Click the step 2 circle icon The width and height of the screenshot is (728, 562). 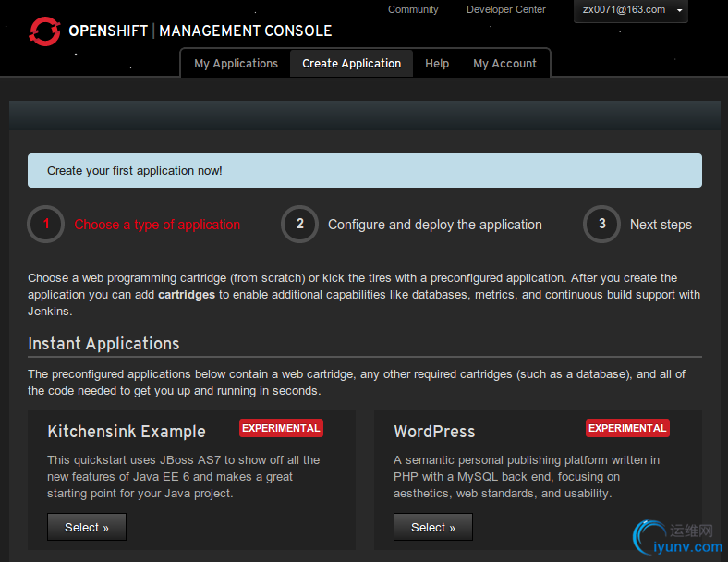point(300,224)
